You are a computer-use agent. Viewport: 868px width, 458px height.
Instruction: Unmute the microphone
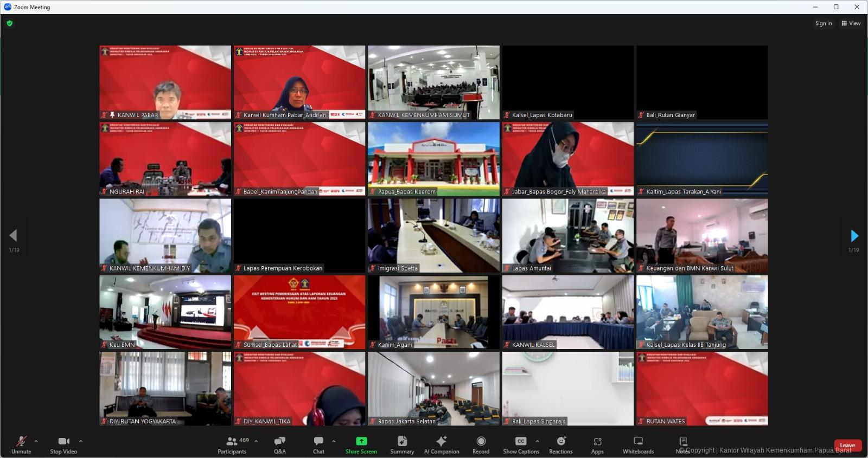coord(21,444)
